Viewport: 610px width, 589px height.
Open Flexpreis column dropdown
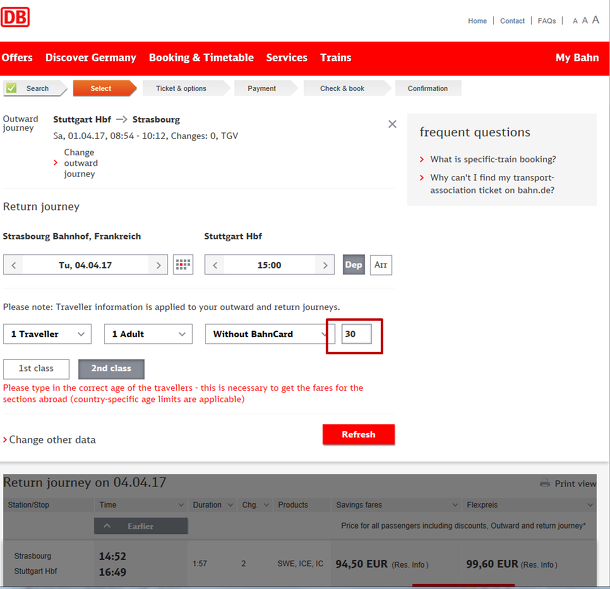[590, 505]
